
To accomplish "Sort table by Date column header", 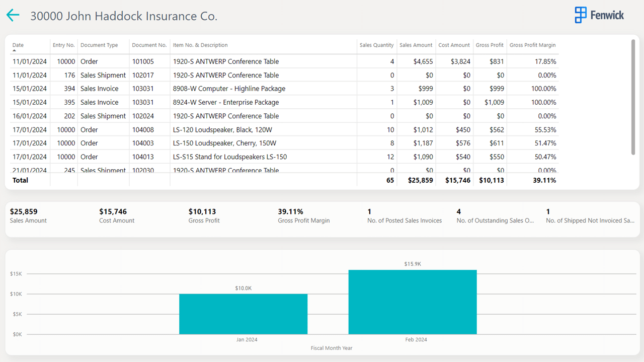I will coord(18,45).
